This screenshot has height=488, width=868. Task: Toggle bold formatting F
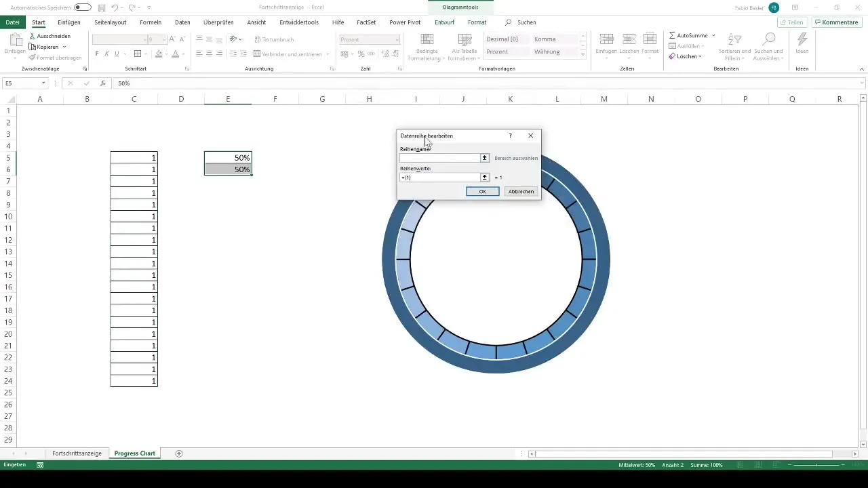pyautogui.click(x=97, y=54)
